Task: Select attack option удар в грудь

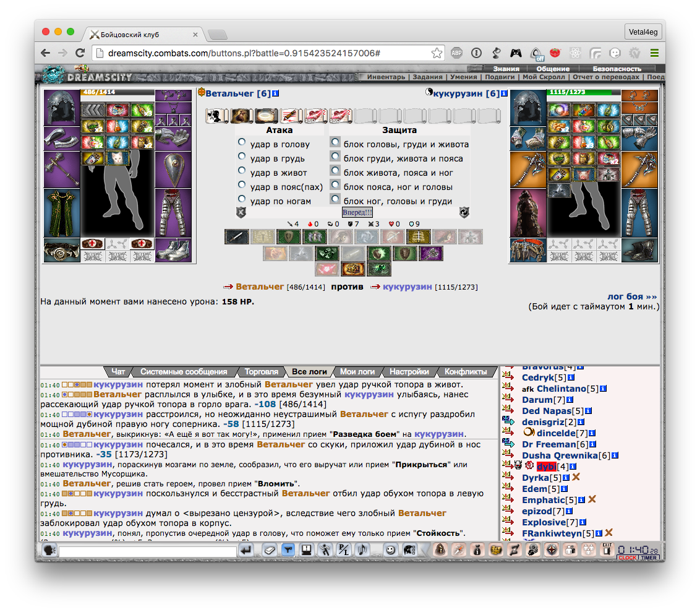Action: pyautogui.click(x=242, y=157)
